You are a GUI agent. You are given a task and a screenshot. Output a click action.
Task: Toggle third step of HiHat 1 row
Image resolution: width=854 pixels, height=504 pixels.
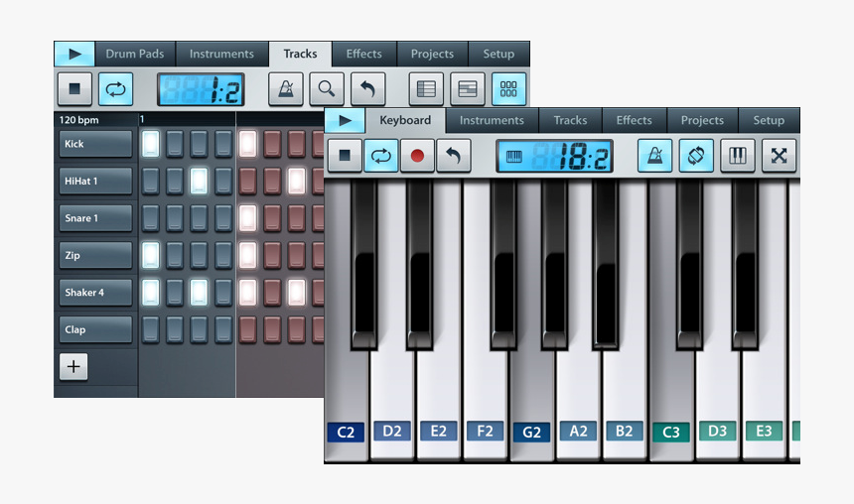199,181
